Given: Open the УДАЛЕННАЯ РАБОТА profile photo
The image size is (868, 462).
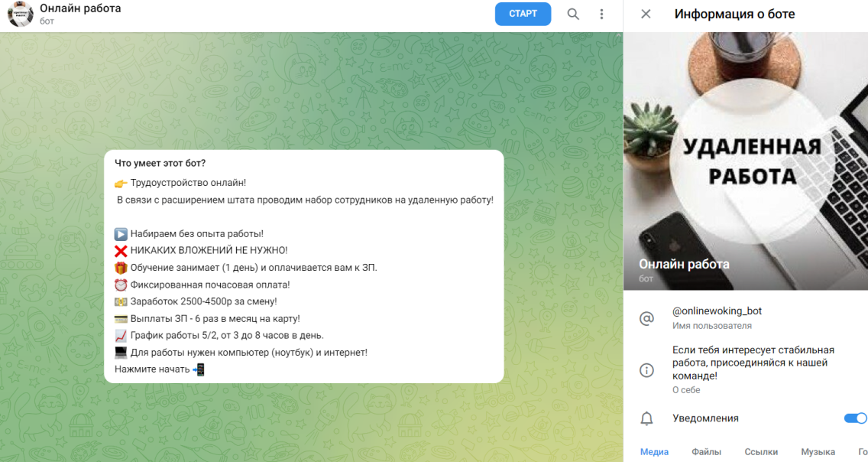Looking at the screenshot, I should 746,161.
